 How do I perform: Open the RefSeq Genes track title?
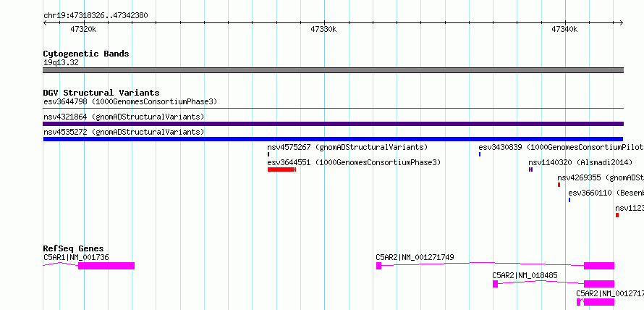click(74, 248)
